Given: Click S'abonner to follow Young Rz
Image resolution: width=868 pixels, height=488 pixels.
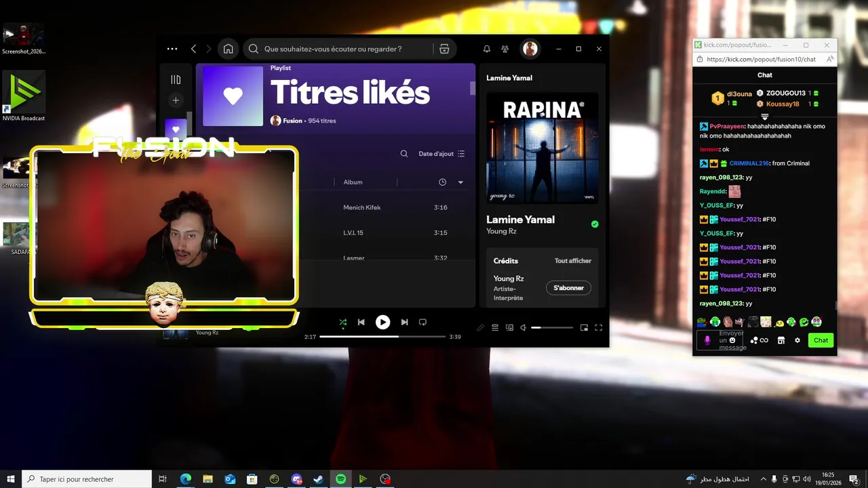Looking at the screenshot, I should (568, 288).
